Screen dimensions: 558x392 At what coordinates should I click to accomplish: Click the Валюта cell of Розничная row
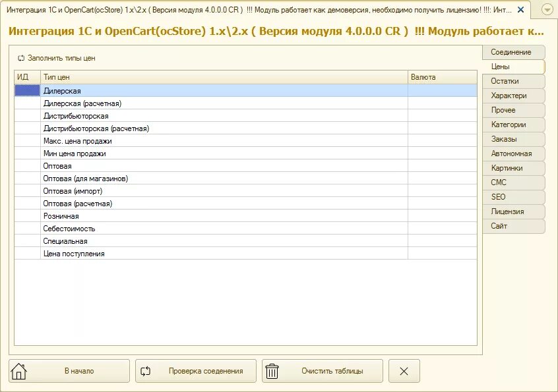(443, 216)
